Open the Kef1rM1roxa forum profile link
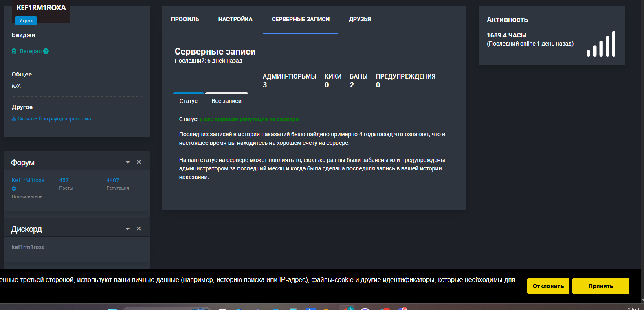Viewport: 644px width, 310px height. click(28, 180)
